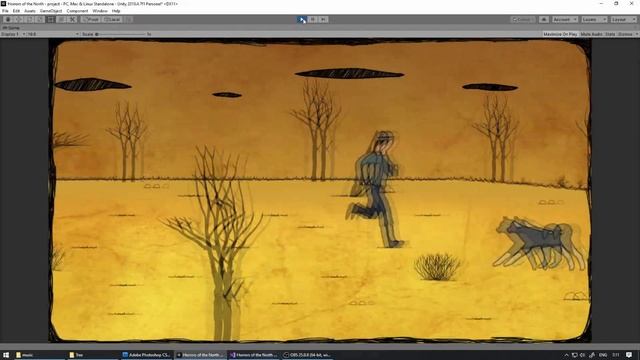The height and width of the screenshot is (360, 640).
Task: Open the Windows Start menu
Action: click(x=6, y=355)
